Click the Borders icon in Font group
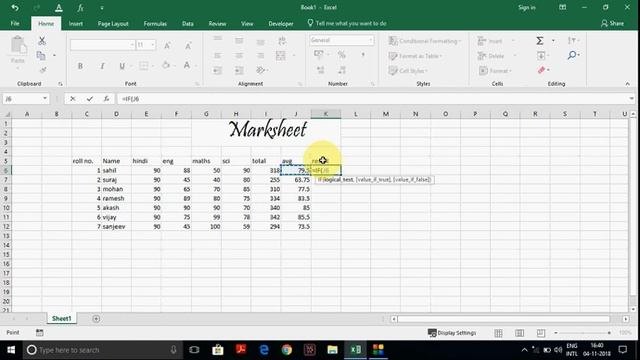640x360 pixels. pyautogui.click(x=143, y=66)
